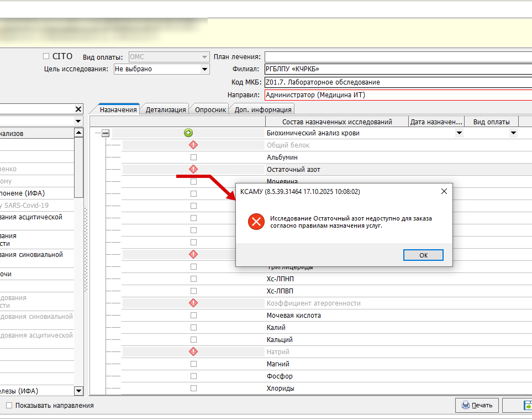Click the Печать button
This screenshot has width=532, height=420.
point(477,405)
